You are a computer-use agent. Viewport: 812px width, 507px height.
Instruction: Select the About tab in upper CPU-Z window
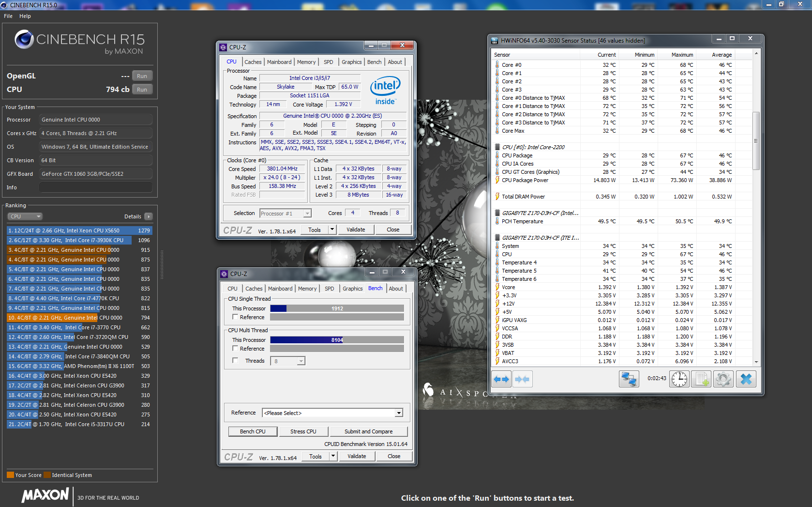tap(395, 62)
